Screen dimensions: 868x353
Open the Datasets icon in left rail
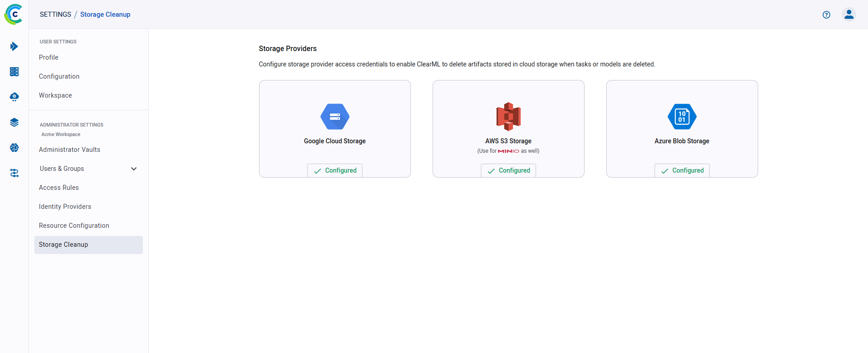(14, 72)
